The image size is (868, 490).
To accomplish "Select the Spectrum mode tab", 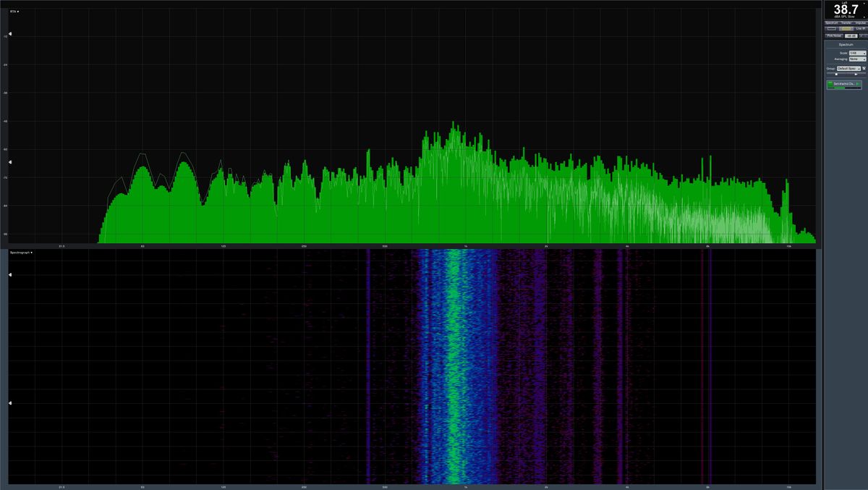I will [832, 23].
